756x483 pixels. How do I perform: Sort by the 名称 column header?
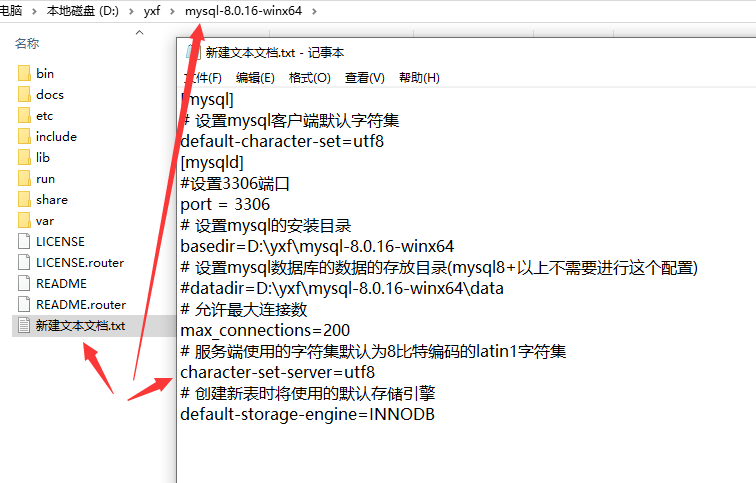coord(27,43)
